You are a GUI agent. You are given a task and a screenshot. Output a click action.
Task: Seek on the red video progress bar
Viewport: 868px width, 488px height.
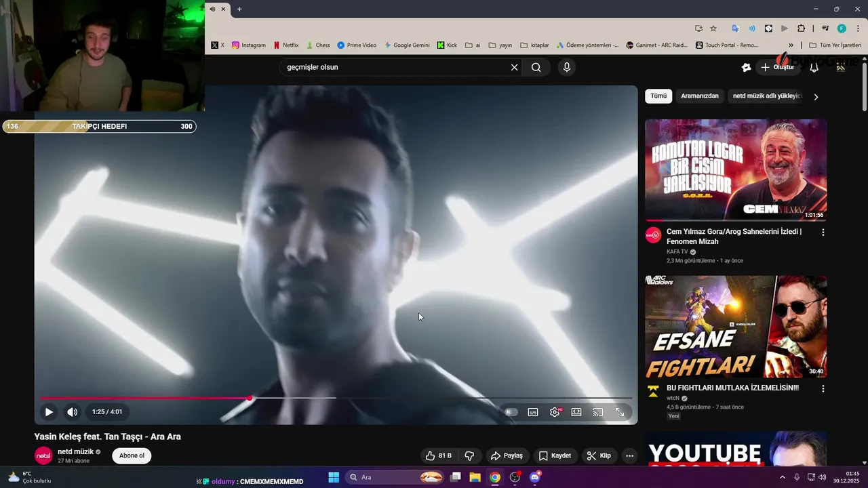[x=336, y=398]
